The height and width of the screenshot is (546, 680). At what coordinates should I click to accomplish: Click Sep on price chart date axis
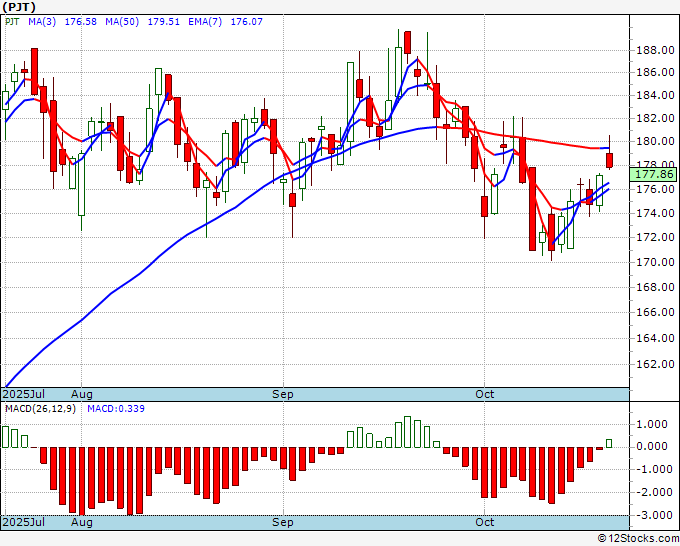(283, 394)
